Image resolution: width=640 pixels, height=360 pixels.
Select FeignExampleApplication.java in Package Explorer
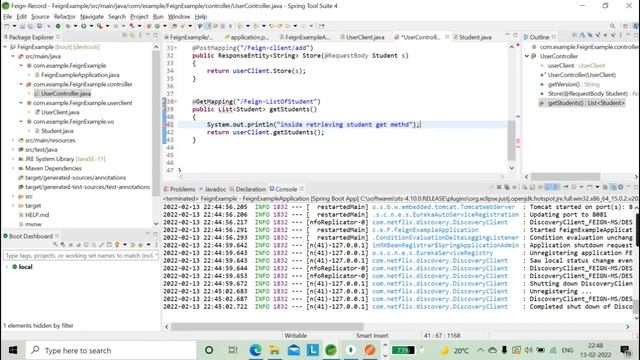point(80,75)
